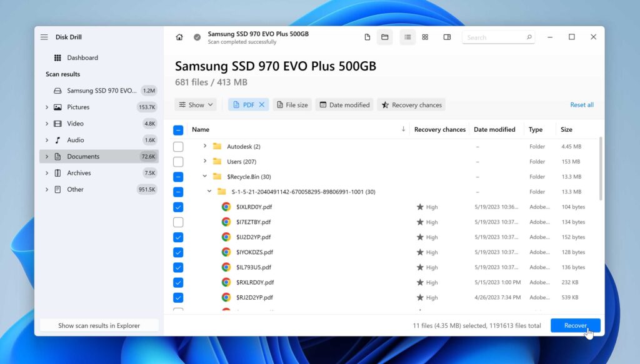Toggle the select-all checkbox in header
640x364 pixels.
point(178,129)
